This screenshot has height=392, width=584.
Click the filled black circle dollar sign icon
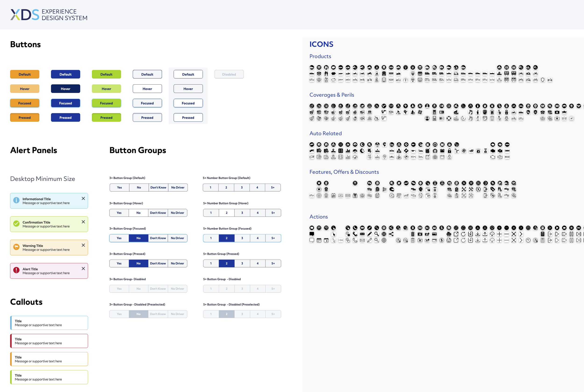[442, 228]
